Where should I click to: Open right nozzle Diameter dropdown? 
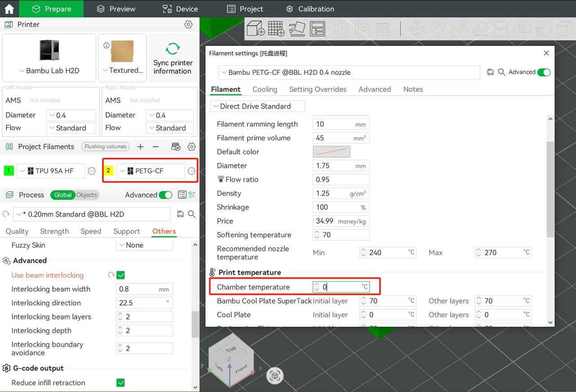[171, 115]
